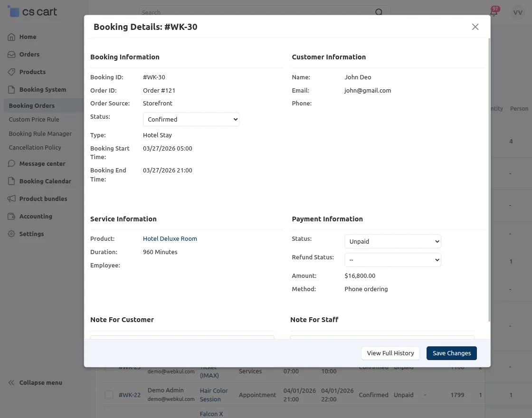Screen dimensions: 532x418
Task: Check the row checkbox for booking #WK-22
Action: 109,395
